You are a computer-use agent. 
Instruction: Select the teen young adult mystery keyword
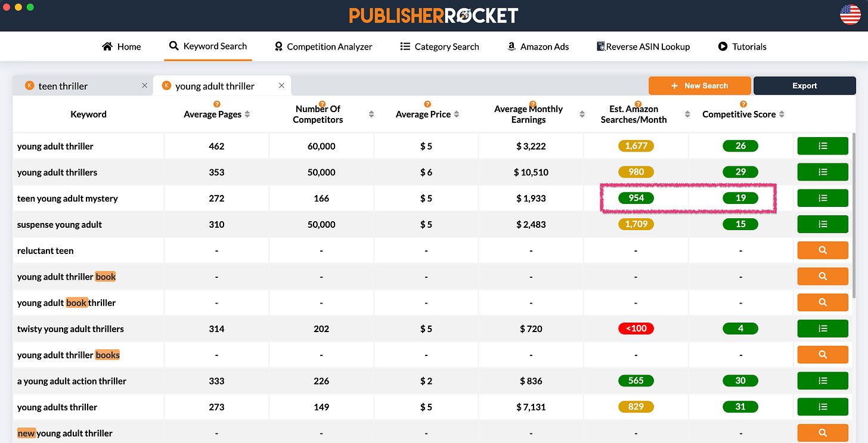pos(67,199)
